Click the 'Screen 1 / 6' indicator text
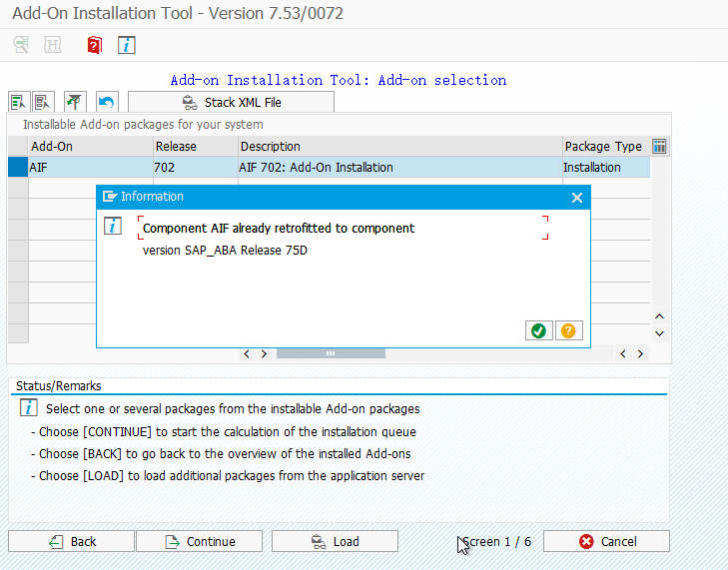728x570 pixels. [x=496, y=542]
